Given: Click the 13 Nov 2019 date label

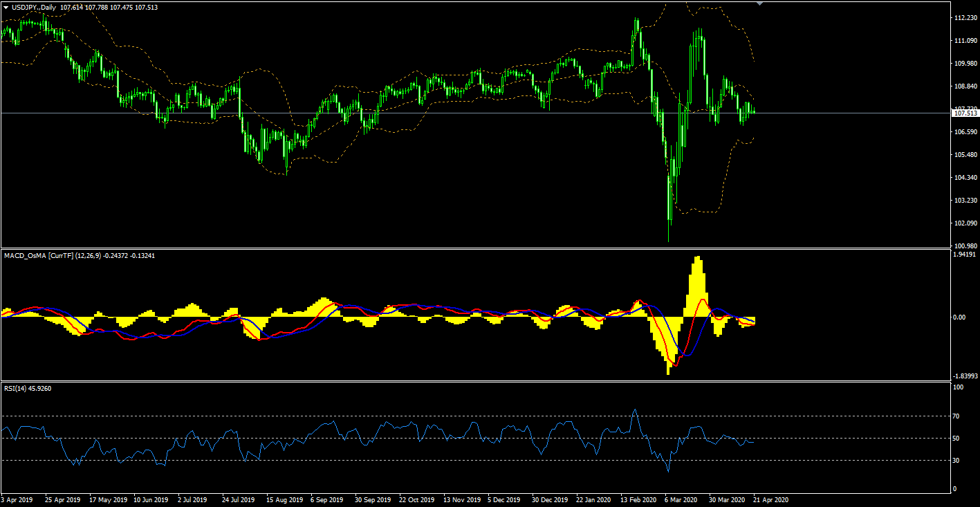Looking at the screenshot, I should coord(462,499).
